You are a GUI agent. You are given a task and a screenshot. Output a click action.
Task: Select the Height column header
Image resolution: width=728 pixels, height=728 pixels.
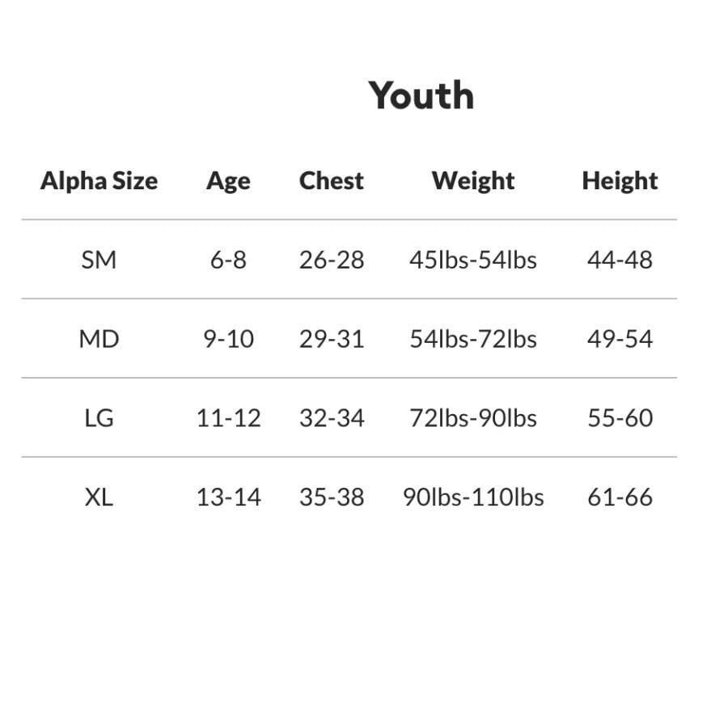(620, 180)
